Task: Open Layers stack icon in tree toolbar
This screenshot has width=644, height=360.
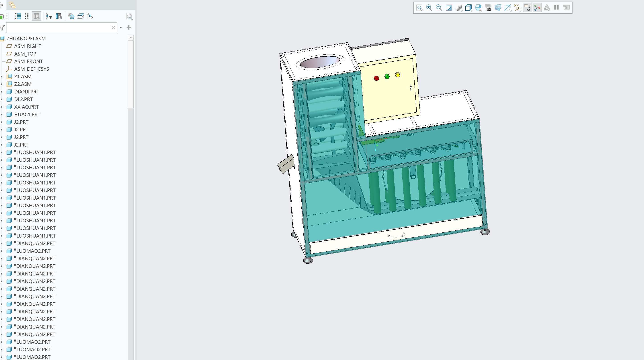Action: tap(80, 17)
